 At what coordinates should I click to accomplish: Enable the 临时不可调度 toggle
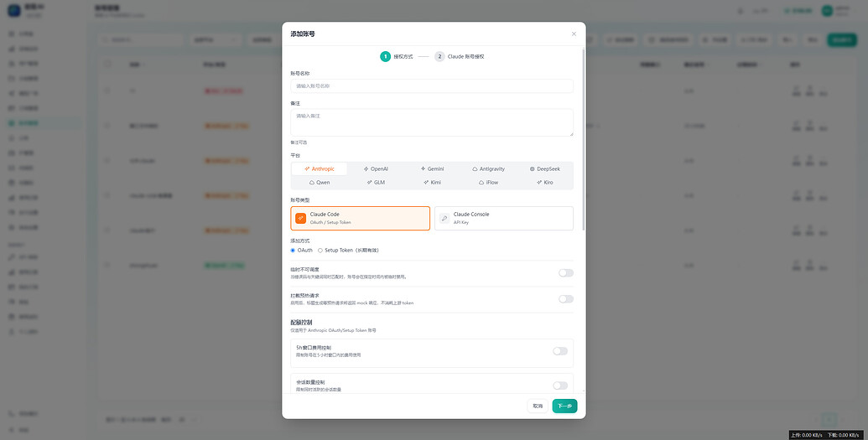pyautogui.click(x=566, y=273)
